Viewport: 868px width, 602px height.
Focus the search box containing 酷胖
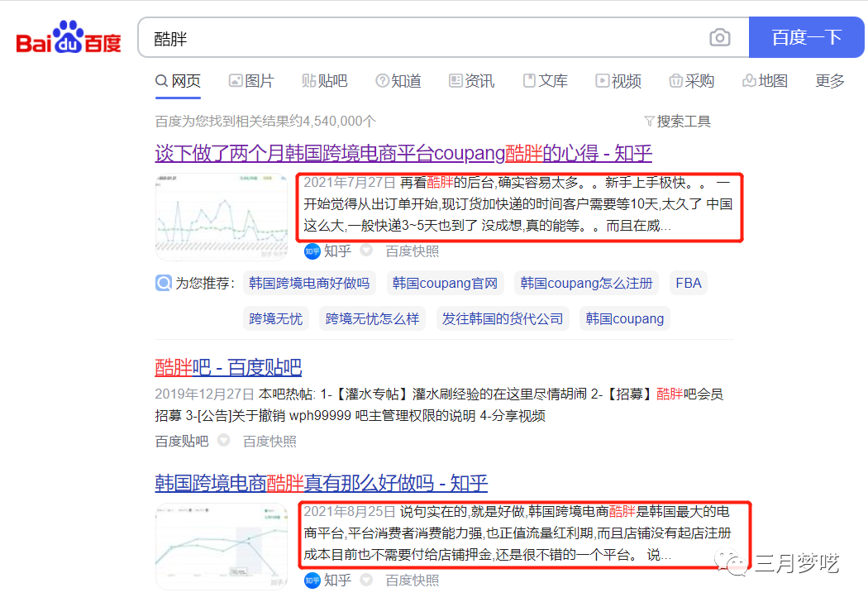pyautogui.click(x=443, y=38)
